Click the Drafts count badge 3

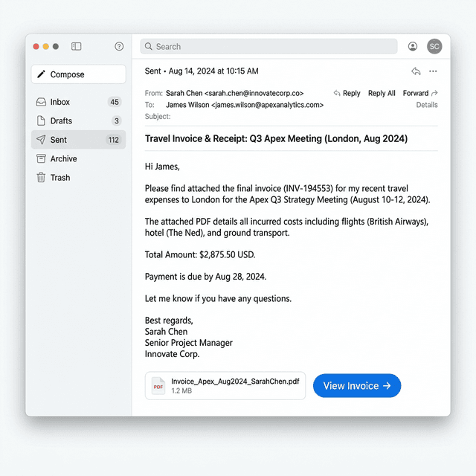tap(116, 120)
